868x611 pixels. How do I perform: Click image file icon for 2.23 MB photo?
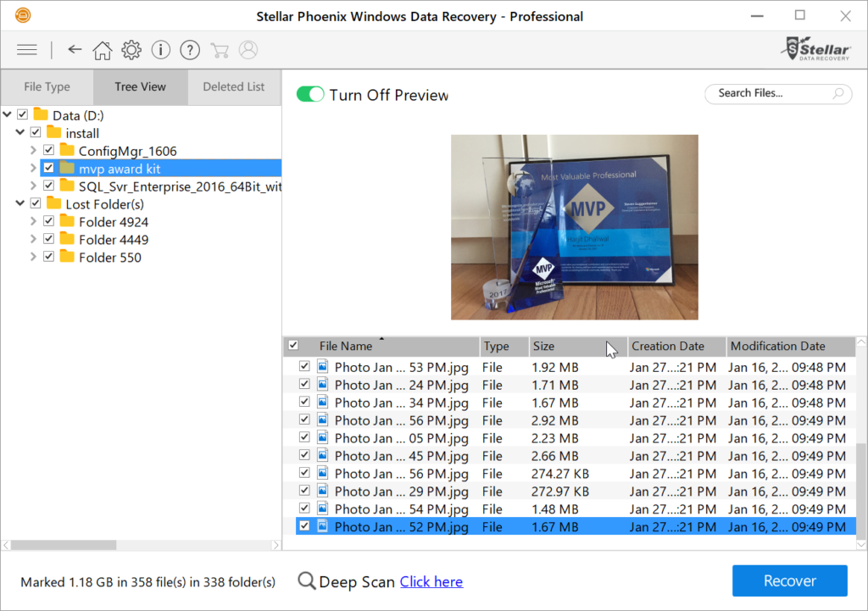pos(323,437)
